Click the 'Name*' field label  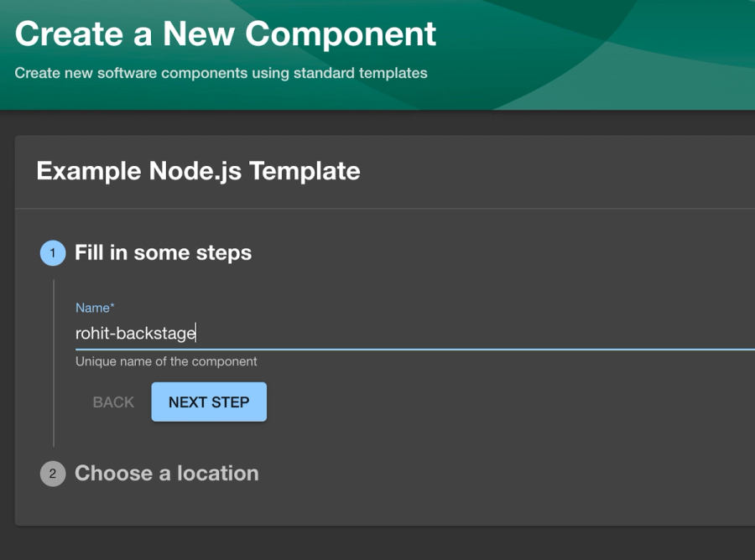(x=95, y=308)
